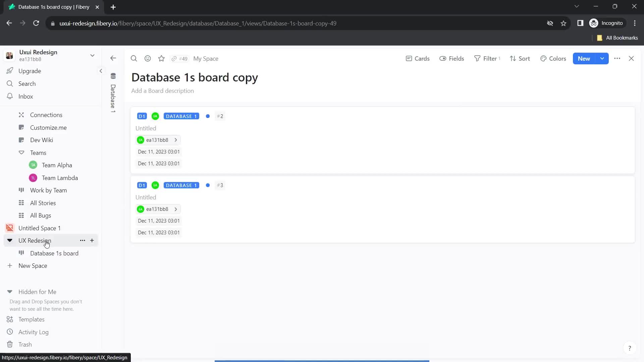Expand UX Redesign space in sidebar
644x362 pixels.
click(x=10, y=240)
